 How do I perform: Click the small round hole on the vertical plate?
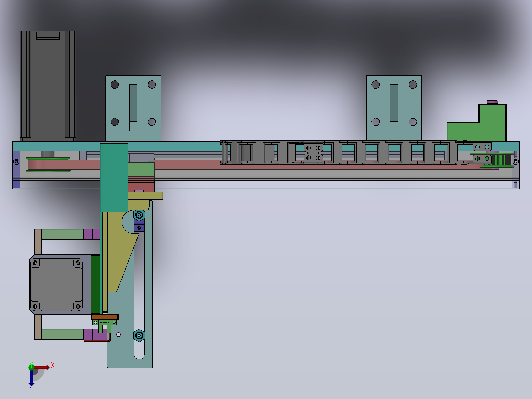click(119, 335)
